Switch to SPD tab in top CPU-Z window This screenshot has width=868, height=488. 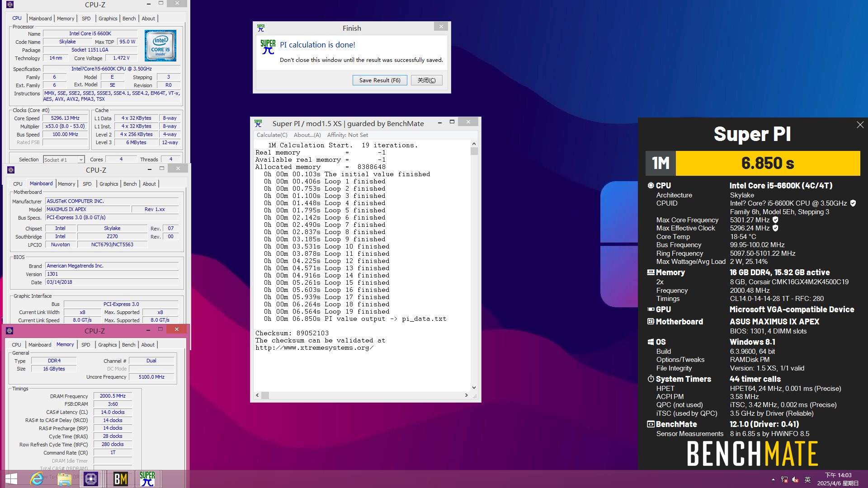coord(86,19)
